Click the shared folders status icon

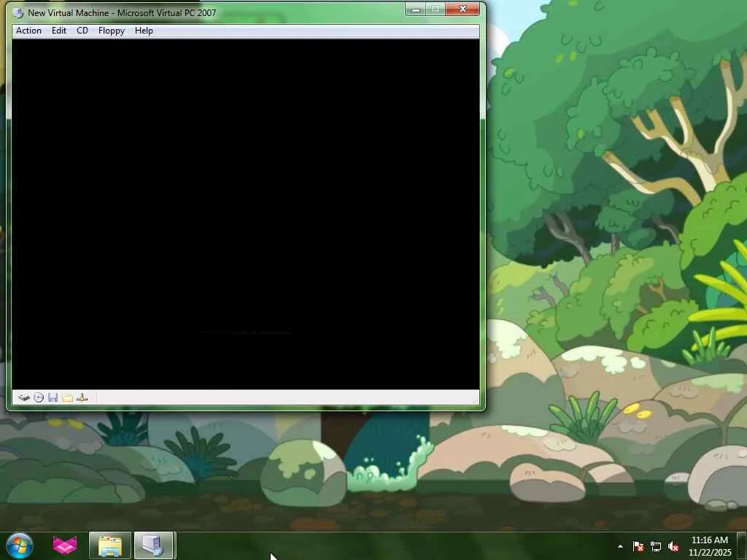(68, 397)
